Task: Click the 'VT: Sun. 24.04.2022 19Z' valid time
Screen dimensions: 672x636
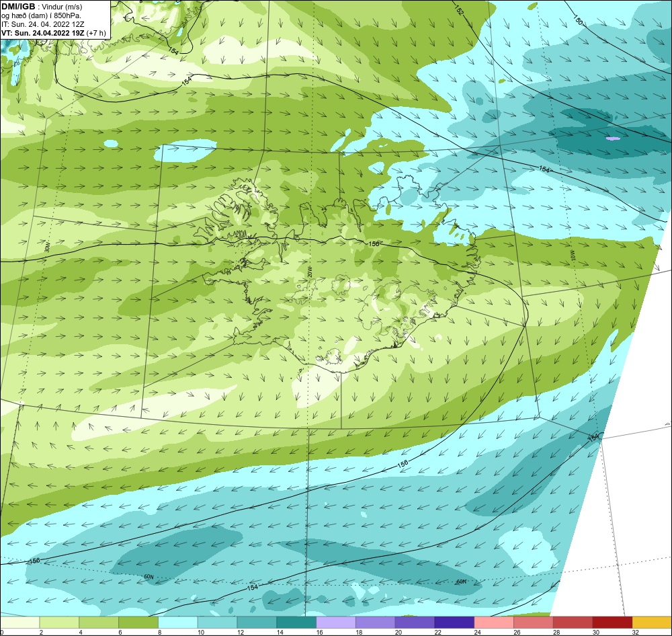Action: (43, 33)
